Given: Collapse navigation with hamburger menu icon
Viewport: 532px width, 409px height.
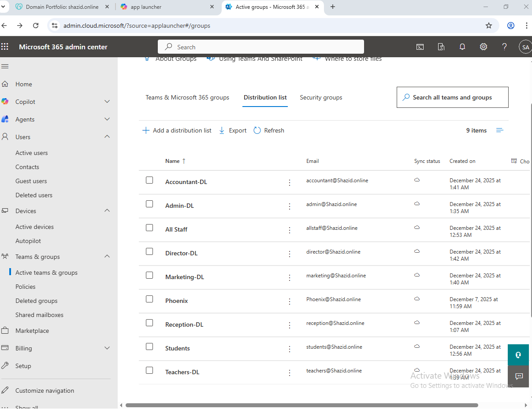Looking at the screenshot, I should coord(5,66).
